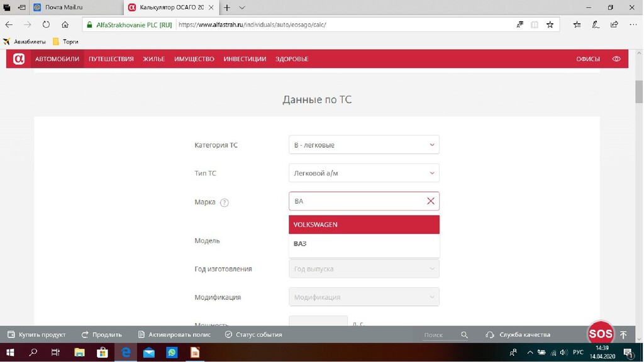Open ИНВЕСТИЦИИ menu item

(245, 58)
